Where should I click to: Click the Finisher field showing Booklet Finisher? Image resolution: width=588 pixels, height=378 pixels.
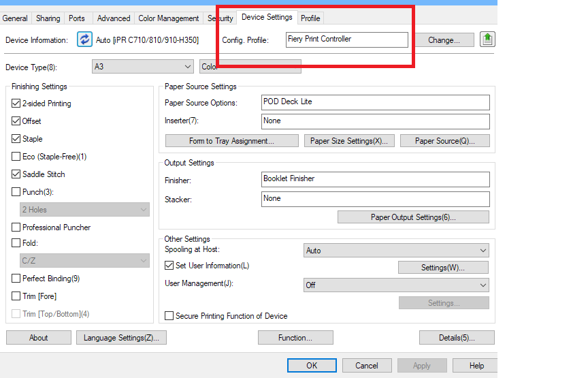[375, 179]
